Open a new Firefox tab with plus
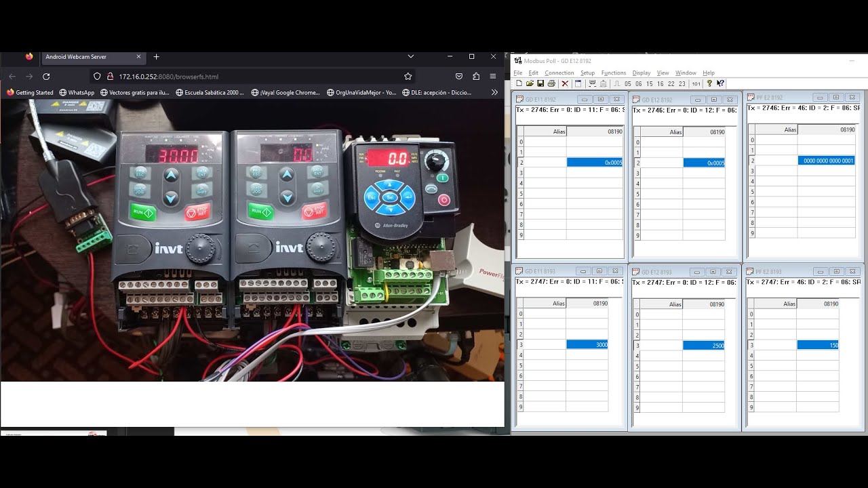 click(x=156, y=57)
